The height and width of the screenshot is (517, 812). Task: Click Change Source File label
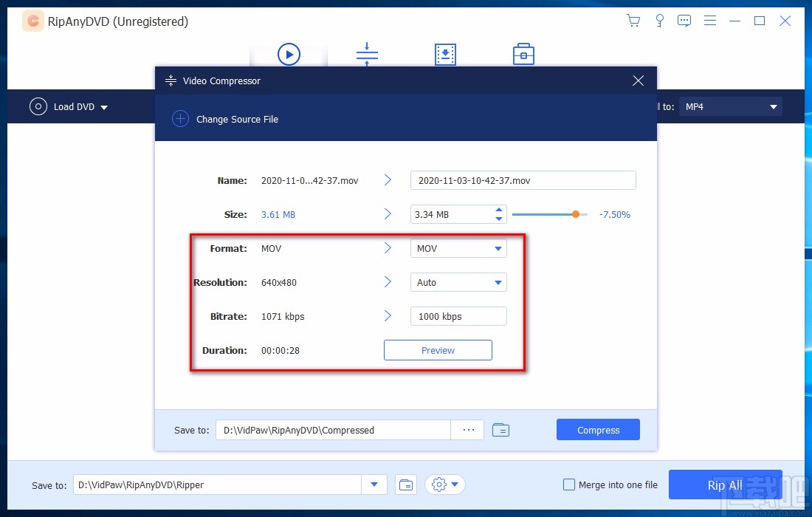[x=237, y=119]
